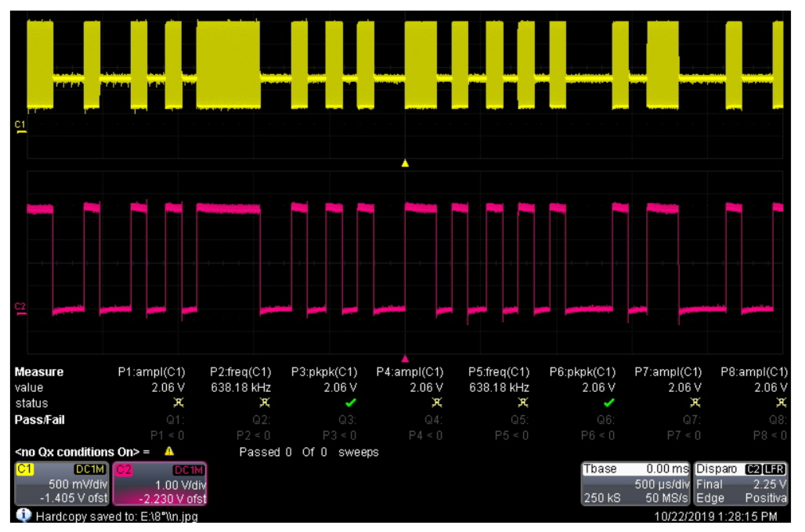Click the C1 channel descriptor box

click(x=62, y=483)
